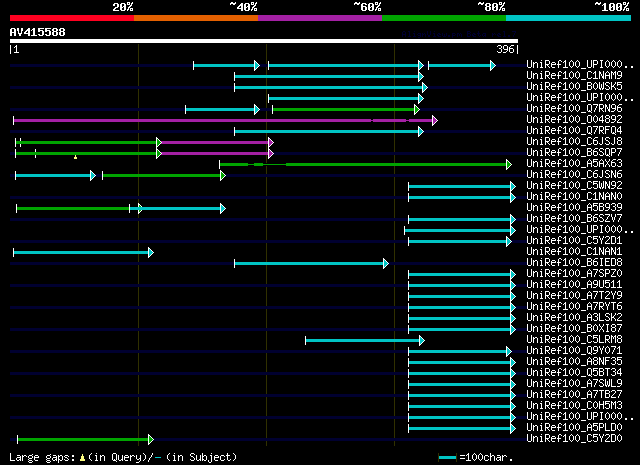Screen dimensions: 640x465
Task: Select hit UniRef100_A3LSK2
Action: tap(574, 318)
